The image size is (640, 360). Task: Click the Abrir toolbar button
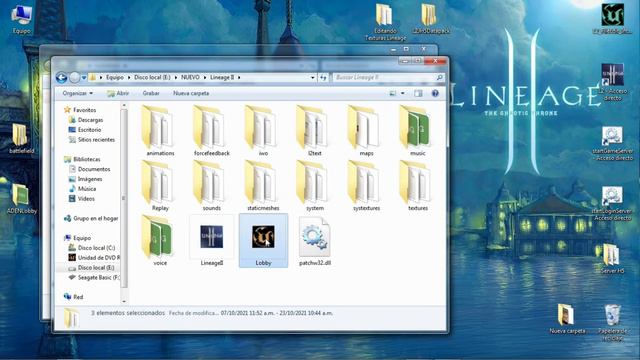118,93
